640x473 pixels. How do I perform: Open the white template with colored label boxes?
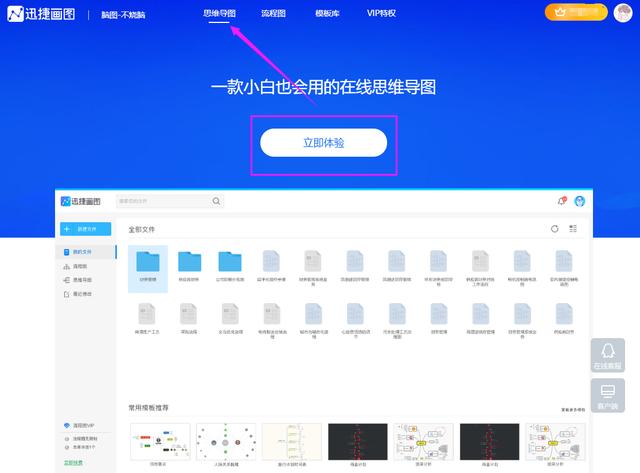[160, 442]
